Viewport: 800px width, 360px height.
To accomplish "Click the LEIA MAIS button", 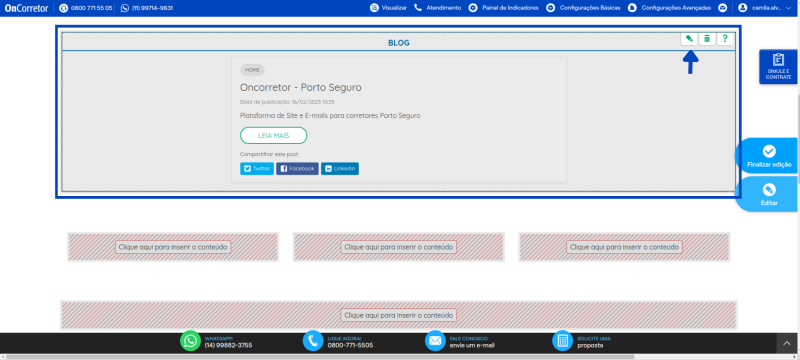I will click(x=273, y=136).
